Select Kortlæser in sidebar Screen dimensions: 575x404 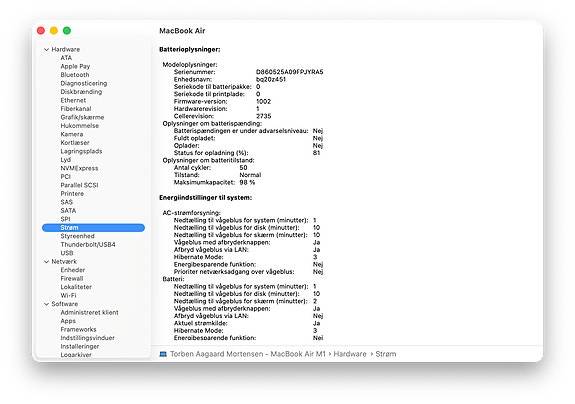click(x=75, y=143)
